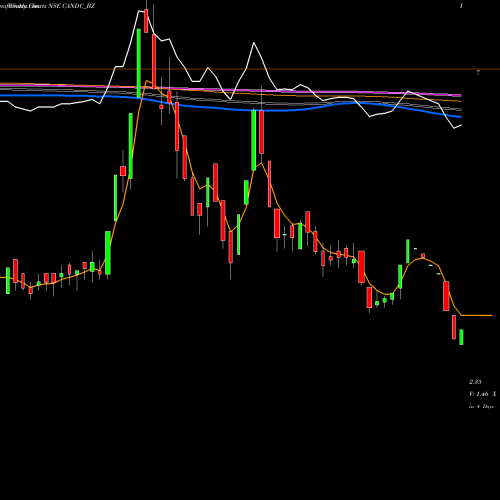Click the "V: 1.46 X" volume text

point(483,394)
